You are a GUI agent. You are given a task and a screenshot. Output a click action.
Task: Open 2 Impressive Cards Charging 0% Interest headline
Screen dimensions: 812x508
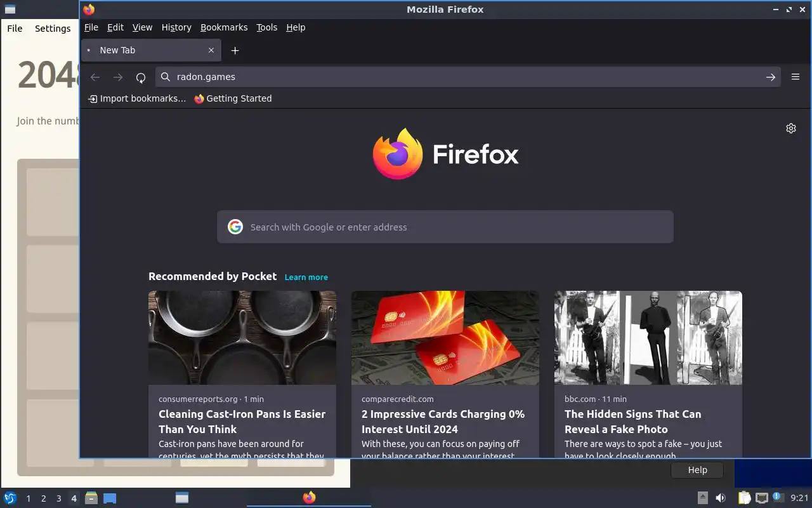443,422
